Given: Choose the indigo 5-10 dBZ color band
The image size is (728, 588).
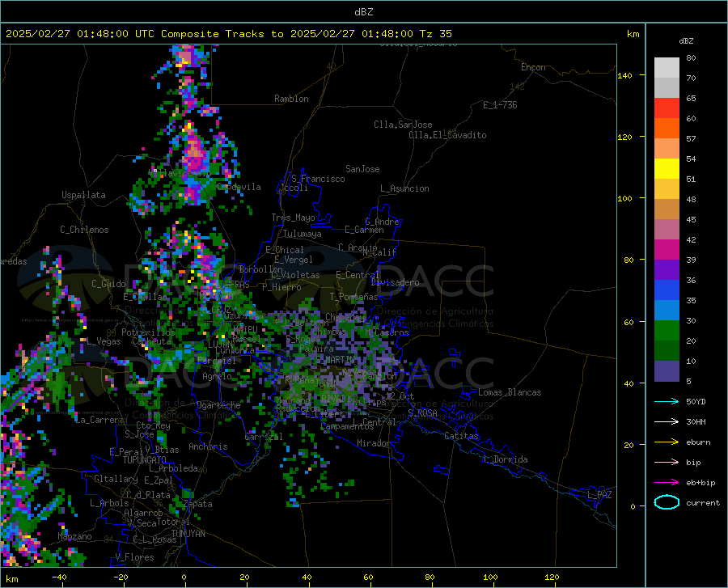Looking at the screenshot, I should click(667, 371).
